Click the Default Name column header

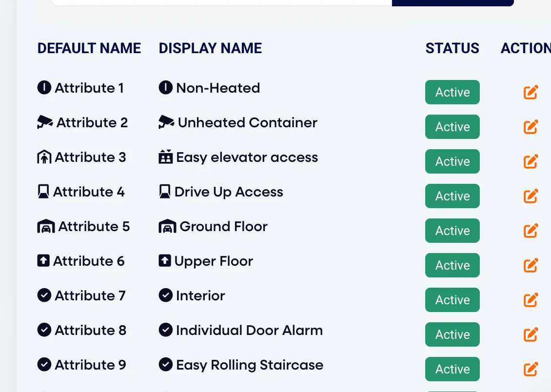89,48
